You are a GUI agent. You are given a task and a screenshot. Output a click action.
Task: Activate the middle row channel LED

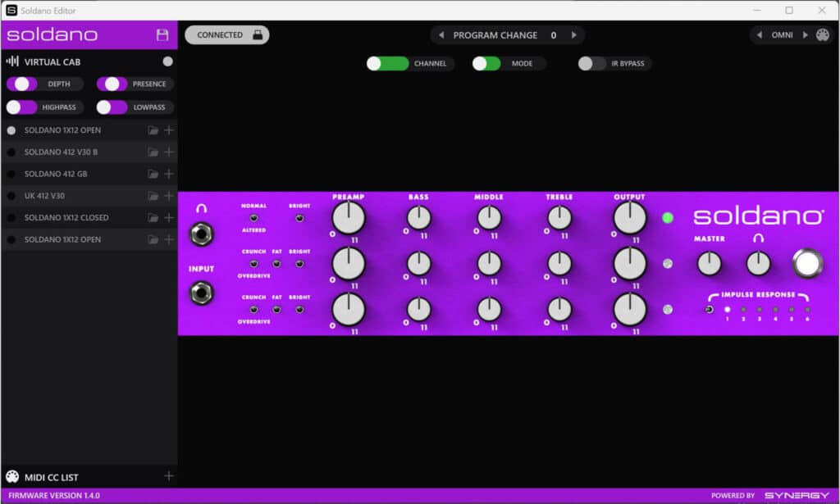668,264
